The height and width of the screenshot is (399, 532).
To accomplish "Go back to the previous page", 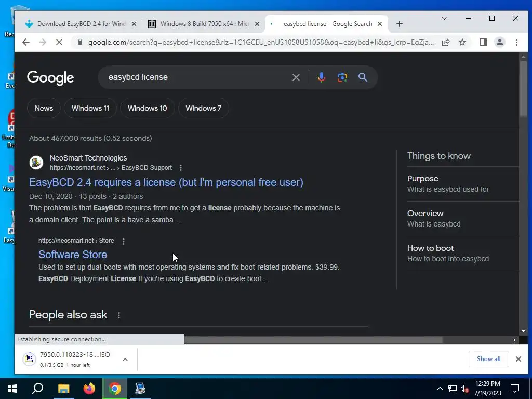I will (x=26, y=42).
